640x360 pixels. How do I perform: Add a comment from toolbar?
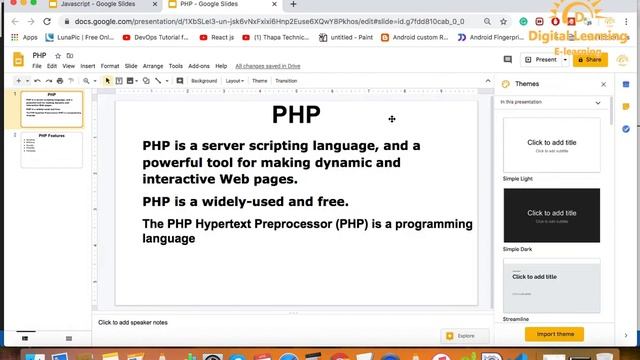click(x=180, y=81)
